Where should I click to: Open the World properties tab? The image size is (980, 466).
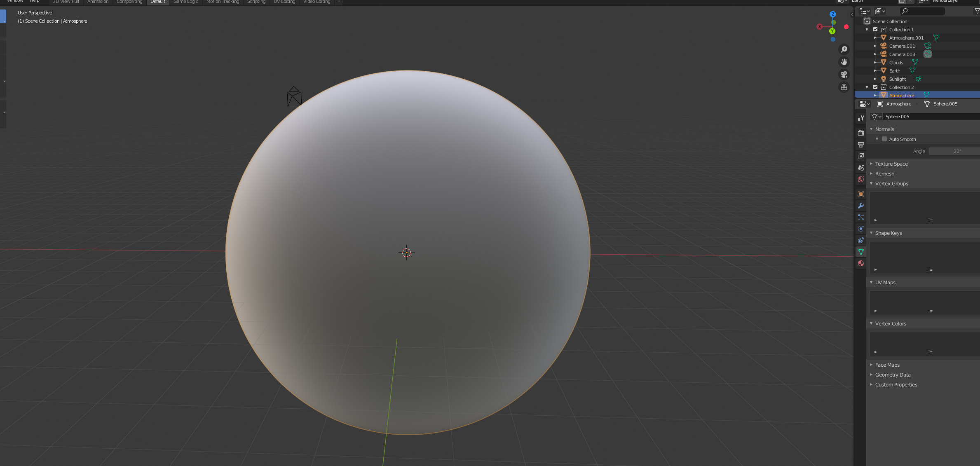[x=860, y=179]
